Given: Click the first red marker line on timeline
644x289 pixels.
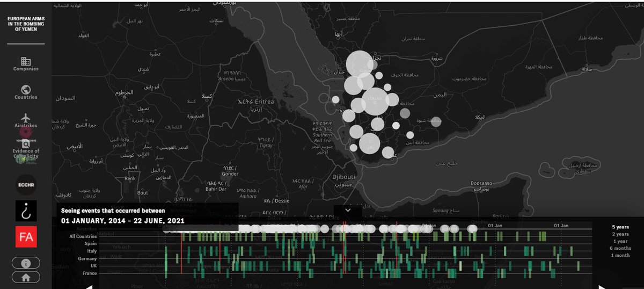Looking at the screenshot, I should (x=181, y=252).
